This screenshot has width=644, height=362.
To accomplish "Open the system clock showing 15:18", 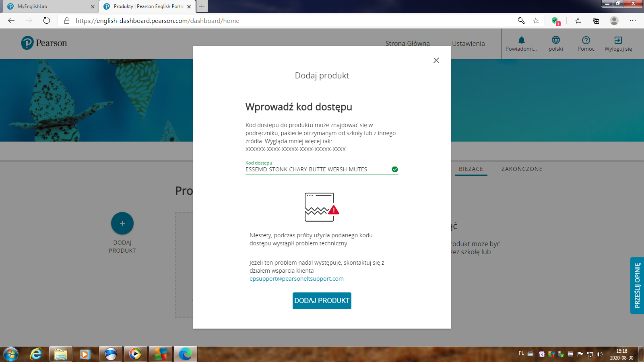I will (x=621, y=354).
